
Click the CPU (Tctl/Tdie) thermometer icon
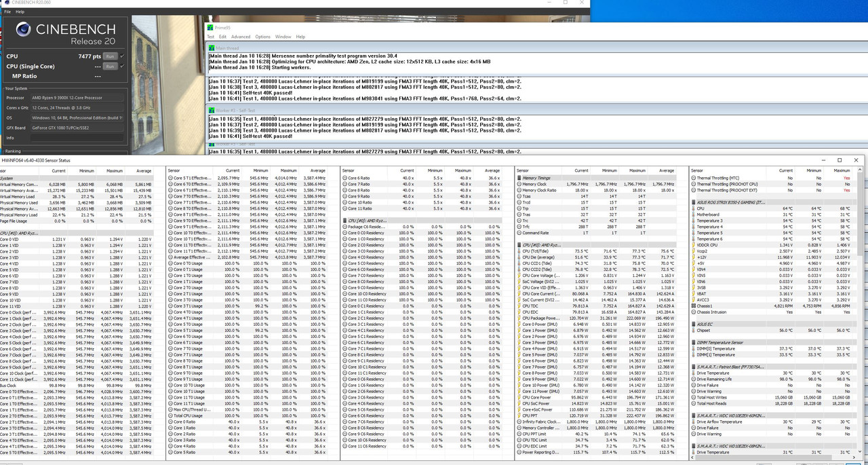(x=519, y=250)
